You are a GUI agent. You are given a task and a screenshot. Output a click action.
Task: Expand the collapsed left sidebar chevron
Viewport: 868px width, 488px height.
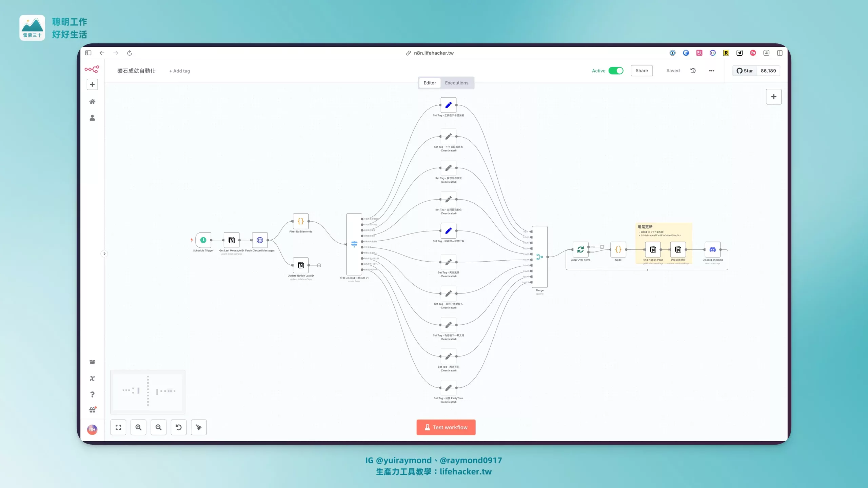coord(104,253)
